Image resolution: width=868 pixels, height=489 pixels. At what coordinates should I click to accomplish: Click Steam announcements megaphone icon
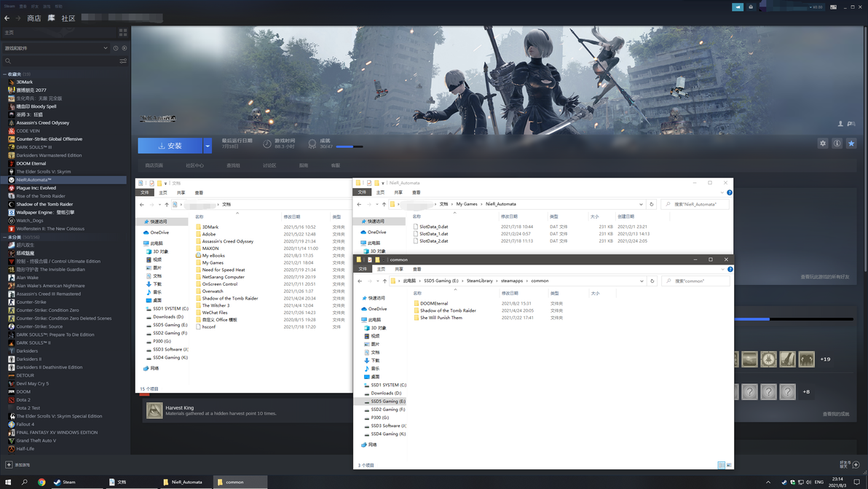(738, 7)
